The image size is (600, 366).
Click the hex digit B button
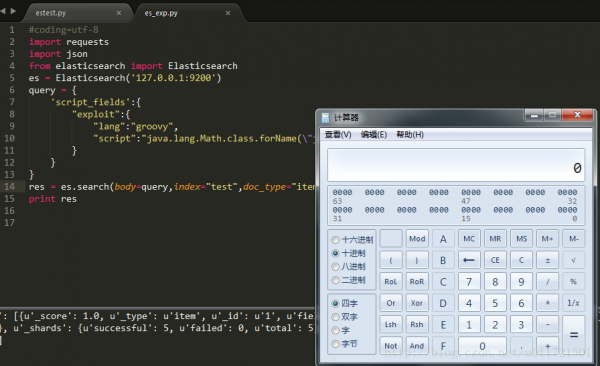point(443,260)
